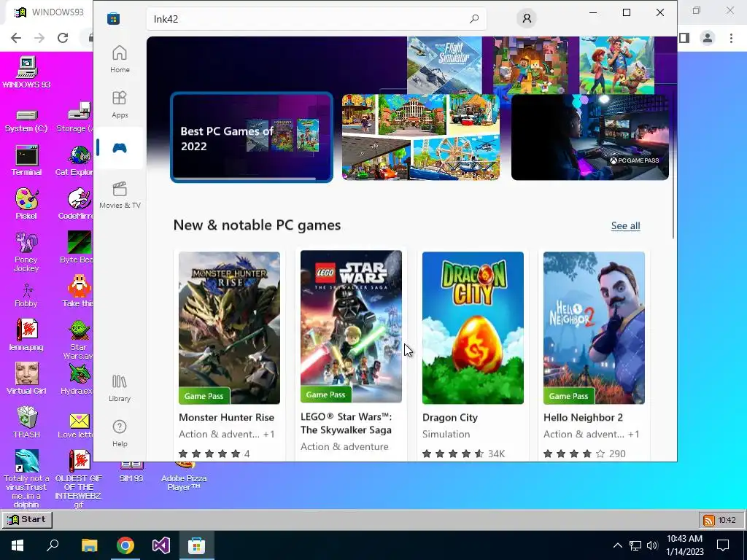Open the WINDOWS 93 desktop computer icon
The height and width of the screenshot is (560, 747).
pyautogui.click(x=27, y=72)
